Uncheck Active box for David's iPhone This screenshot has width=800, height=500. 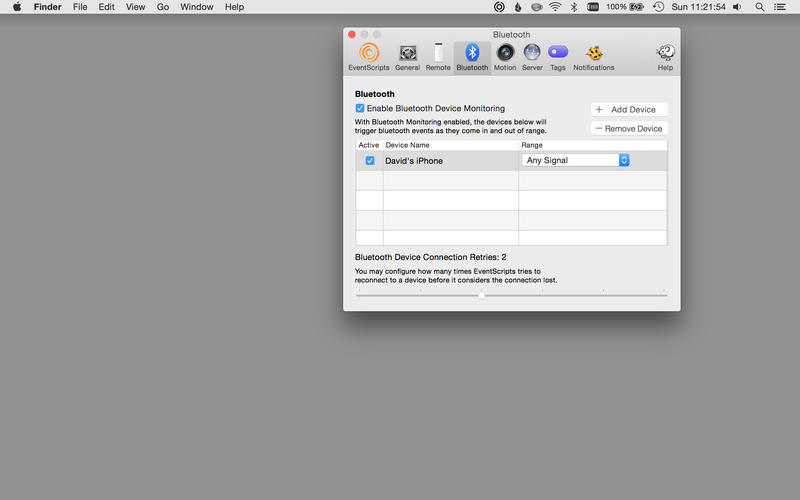(x=370, y=160)
